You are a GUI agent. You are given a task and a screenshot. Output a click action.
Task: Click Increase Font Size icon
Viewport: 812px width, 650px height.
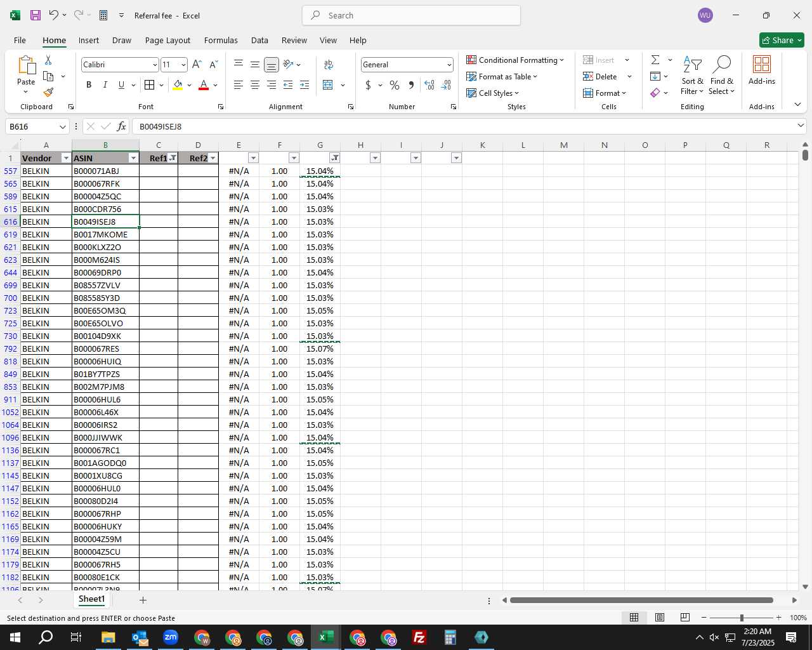197,64
